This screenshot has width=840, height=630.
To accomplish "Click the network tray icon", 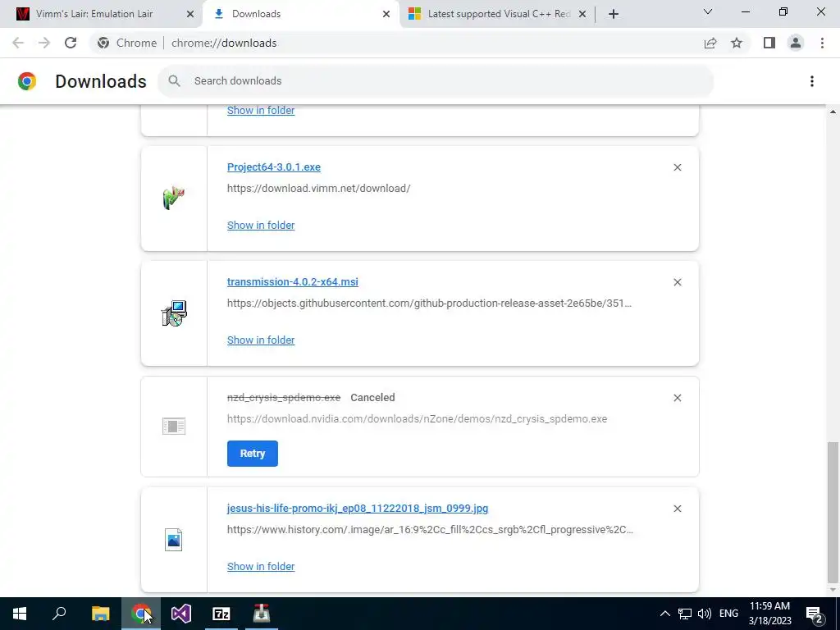I will click(685, 614).
